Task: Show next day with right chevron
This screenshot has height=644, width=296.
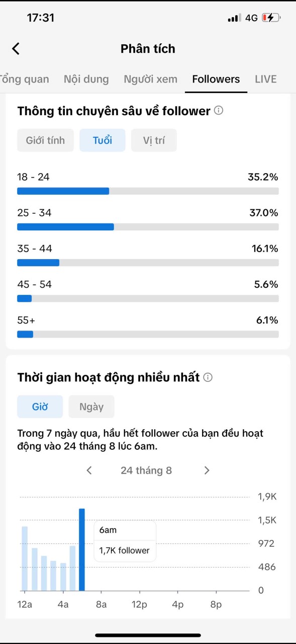Action: click(207, 470)
